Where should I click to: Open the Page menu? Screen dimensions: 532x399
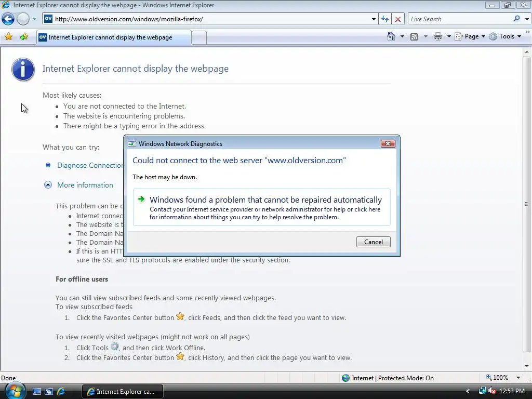(x=470, y=36)
